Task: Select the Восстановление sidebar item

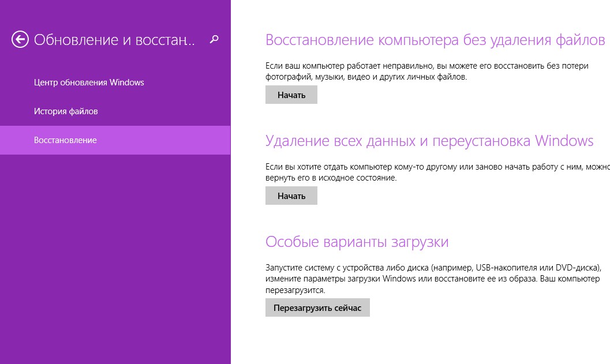Action: click(115, 140)
